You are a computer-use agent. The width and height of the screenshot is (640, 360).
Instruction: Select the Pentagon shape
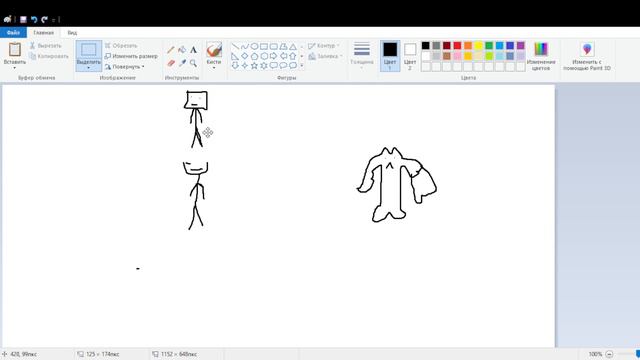[x=254, y=56]
